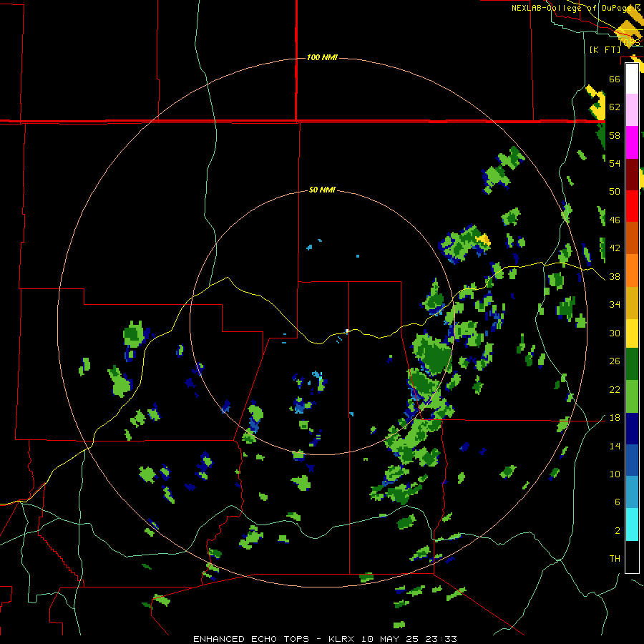Select the dark red legend swatch
644x644 pixels.
(632, 175)
